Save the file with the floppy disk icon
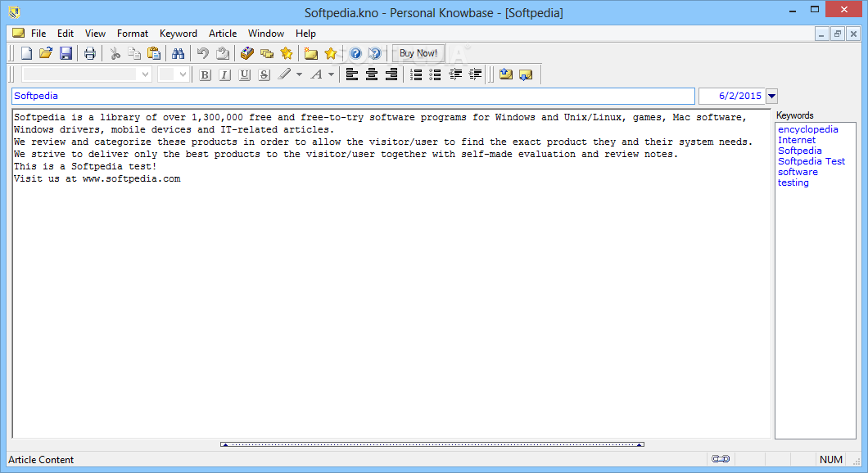Image resolution: width=868 pixels, height=473 pixels. [66, 53]
